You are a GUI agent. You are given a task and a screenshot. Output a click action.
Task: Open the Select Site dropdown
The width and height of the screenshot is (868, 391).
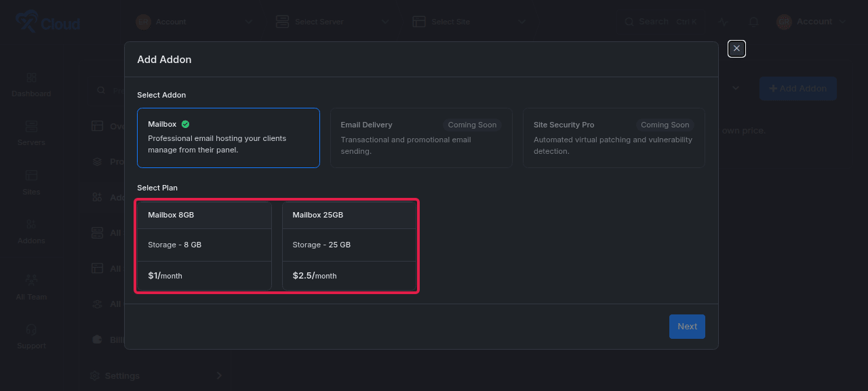pos(469,22)
